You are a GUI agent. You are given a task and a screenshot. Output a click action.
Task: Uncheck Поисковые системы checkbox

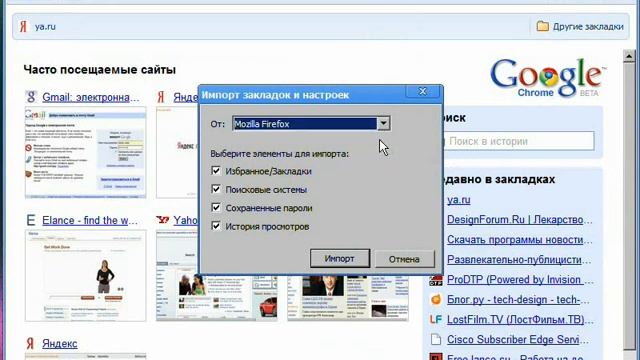click(216, 189)
